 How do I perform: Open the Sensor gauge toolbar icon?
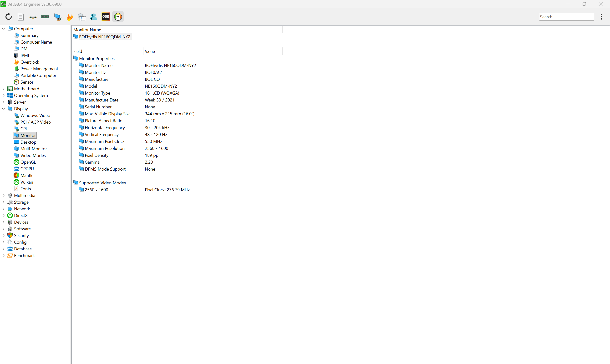point(118,17)
